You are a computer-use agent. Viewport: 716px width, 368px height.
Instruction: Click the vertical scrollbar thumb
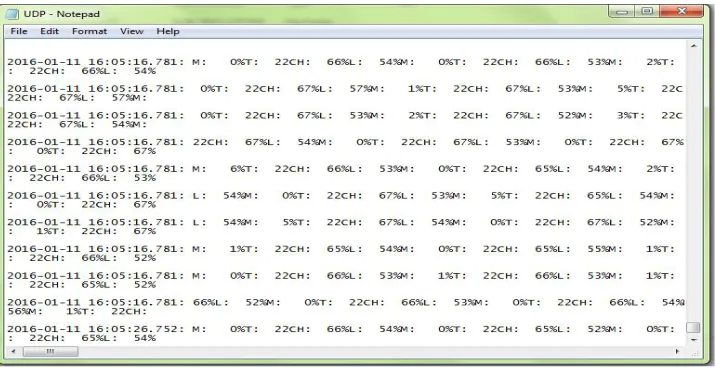coord(693,327)
